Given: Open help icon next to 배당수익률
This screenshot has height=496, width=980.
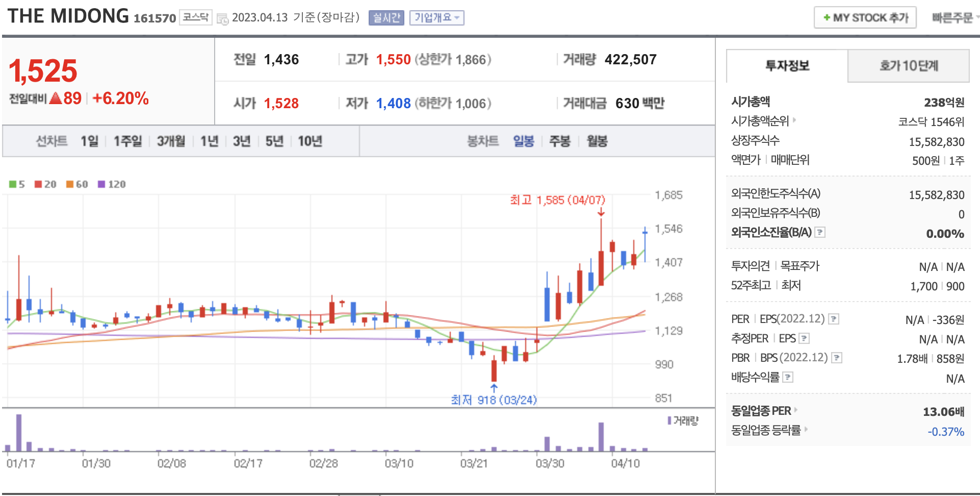Looking at the screenshot, I should click(x=788, y=378).
